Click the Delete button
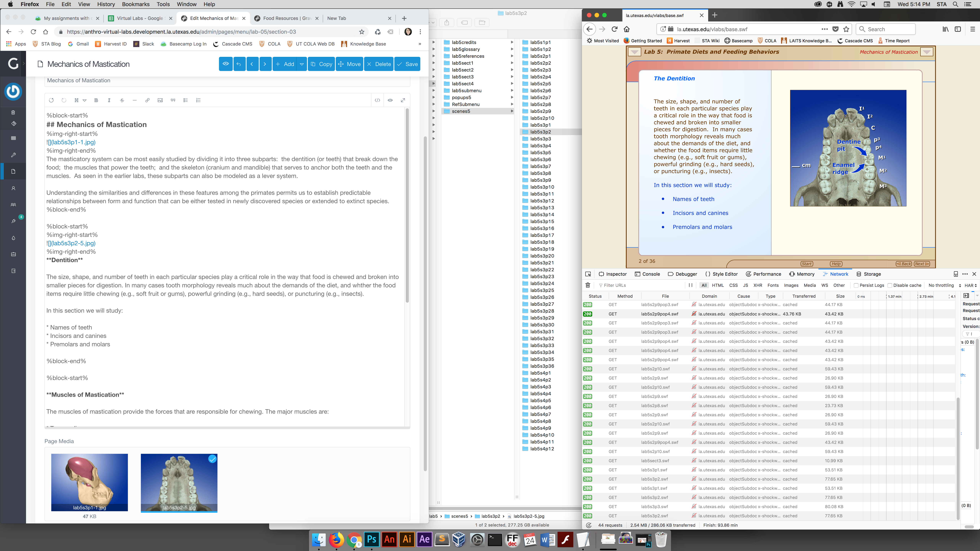This screenshot has height=551, width=980. pyautogui.click(x=379, y=64)
